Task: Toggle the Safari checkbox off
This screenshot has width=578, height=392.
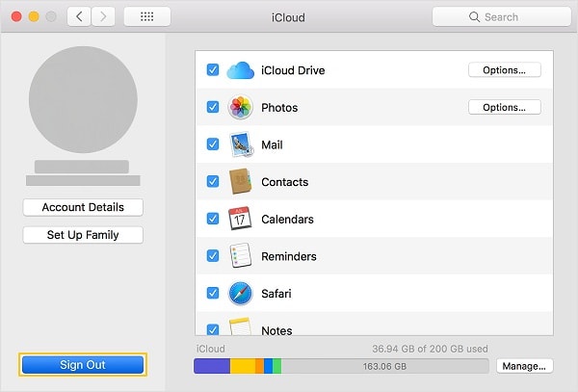Action: [212, 293]
